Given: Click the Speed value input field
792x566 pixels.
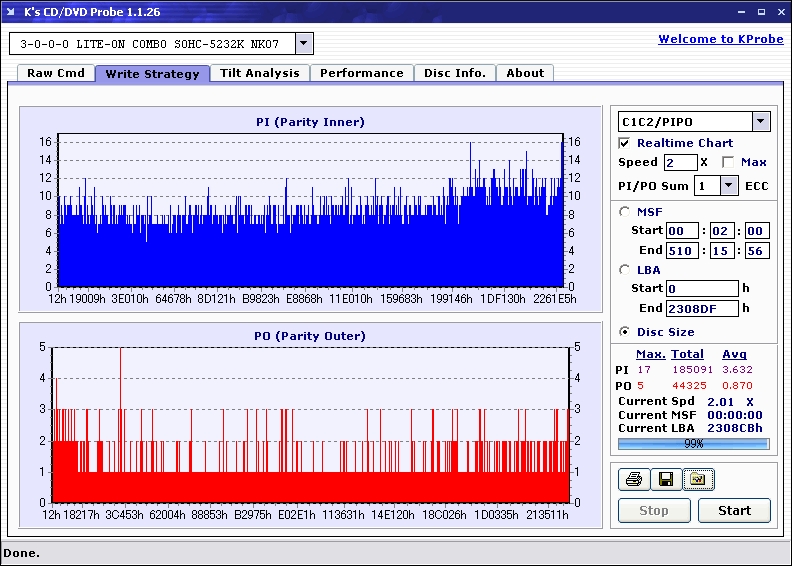Looking at the screenshot, I should pyautogui.click(x=680, y=162).
